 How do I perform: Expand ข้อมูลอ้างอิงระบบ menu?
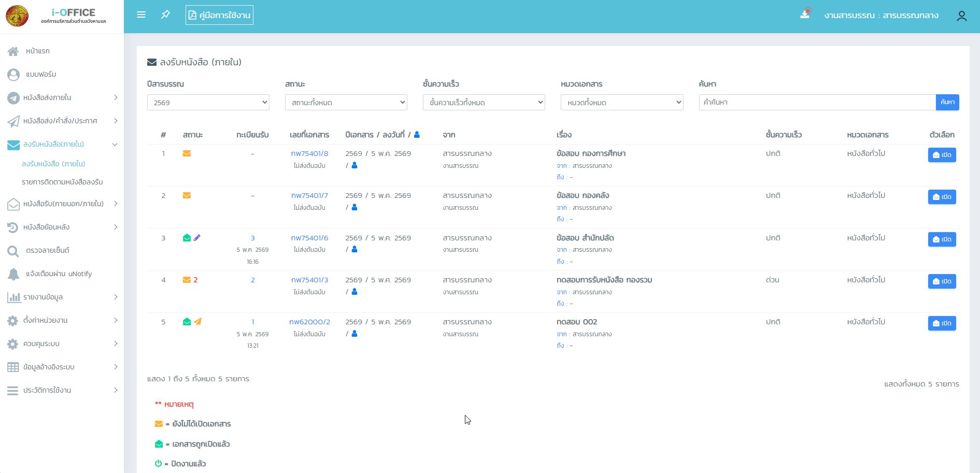[62, 367]
